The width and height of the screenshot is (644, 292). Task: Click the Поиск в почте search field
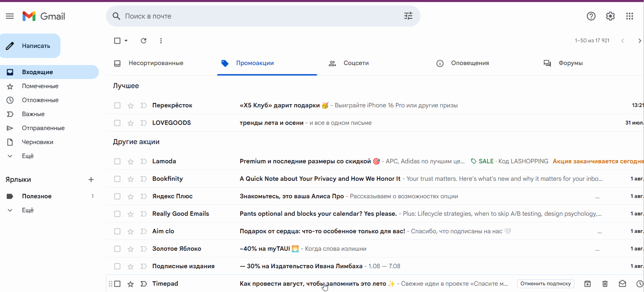(263, 16)
